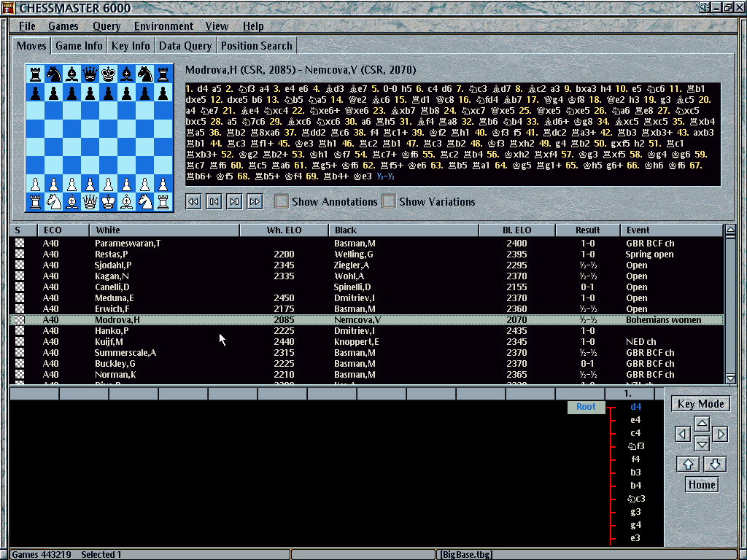Switch to the Game Info tab
This screenshot has width=747, height=560.
click(x=79, y=46)
